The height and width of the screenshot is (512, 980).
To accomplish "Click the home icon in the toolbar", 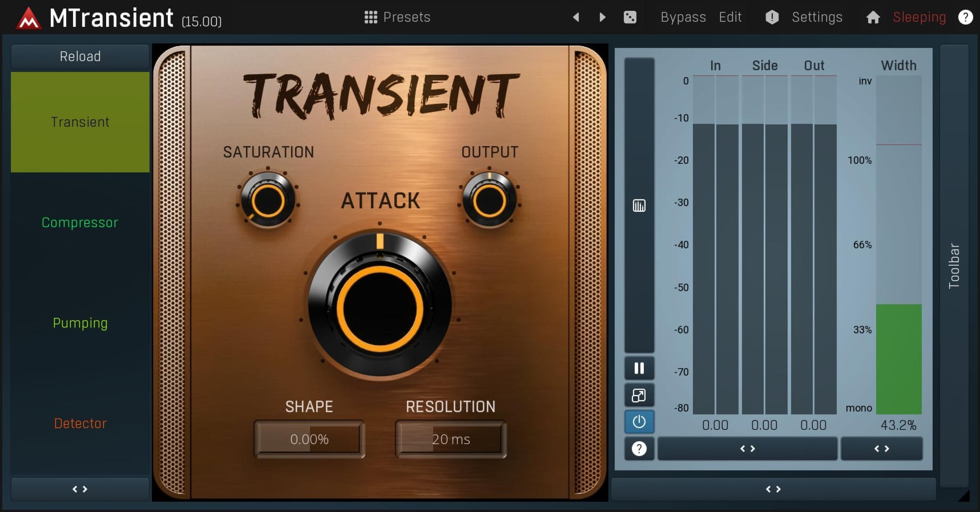I will pyautogui.click(x=873, y=17).
